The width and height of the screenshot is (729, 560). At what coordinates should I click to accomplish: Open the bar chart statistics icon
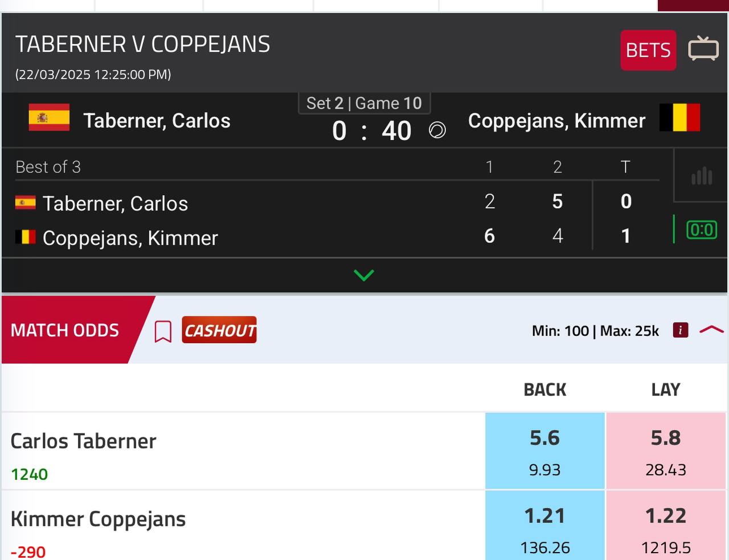click(x=702, y=176)
